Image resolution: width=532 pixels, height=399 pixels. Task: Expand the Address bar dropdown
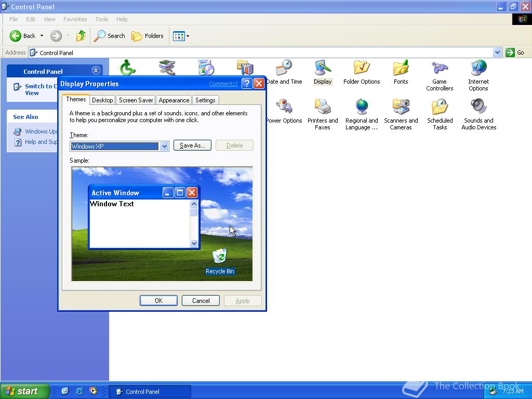(x=497, y=52)
